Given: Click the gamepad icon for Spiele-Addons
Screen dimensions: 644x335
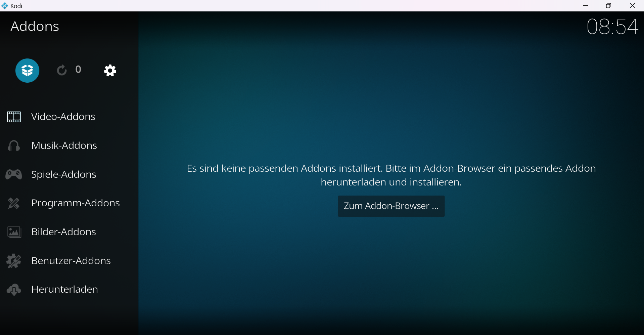Looking at the screenshot, I should pos(14,175).
